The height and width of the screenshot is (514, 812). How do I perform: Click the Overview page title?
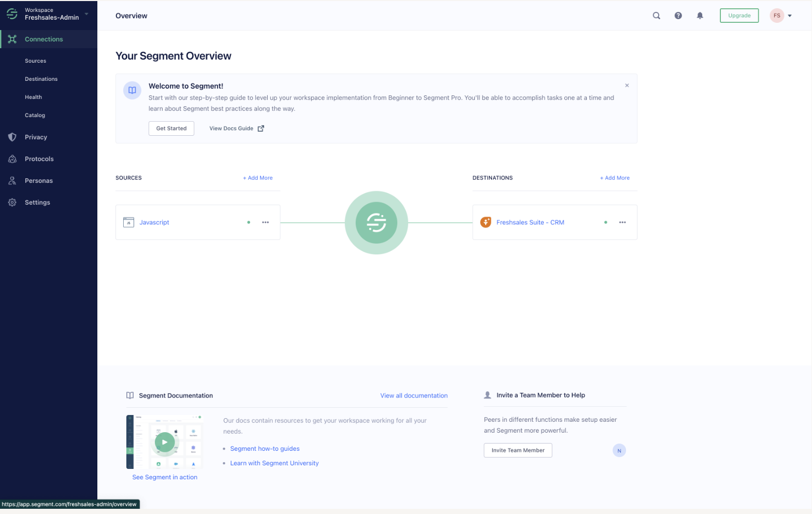[132, 16]
